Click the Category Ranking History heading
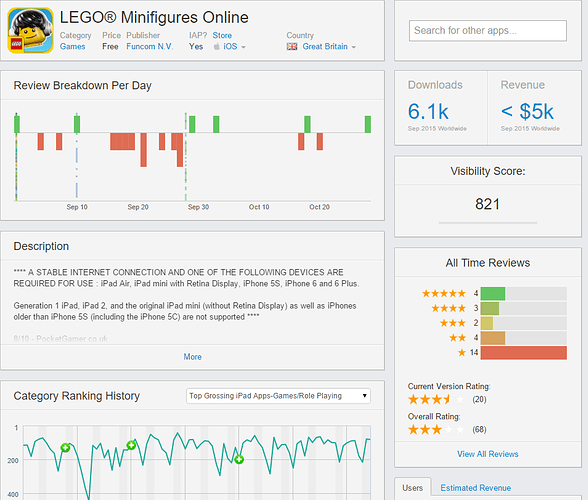Viewport: 588px width, 500px height. (76, 396)
